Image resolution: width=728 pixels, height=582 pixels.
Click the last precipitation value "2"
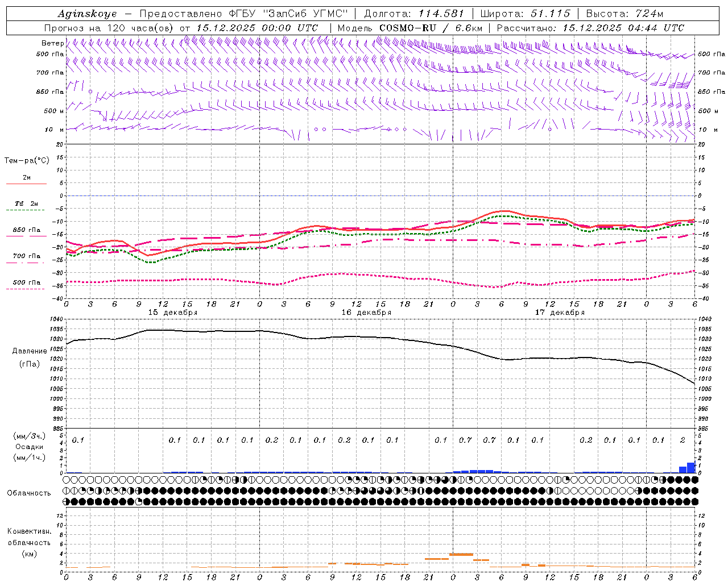[x=682, y=440]
